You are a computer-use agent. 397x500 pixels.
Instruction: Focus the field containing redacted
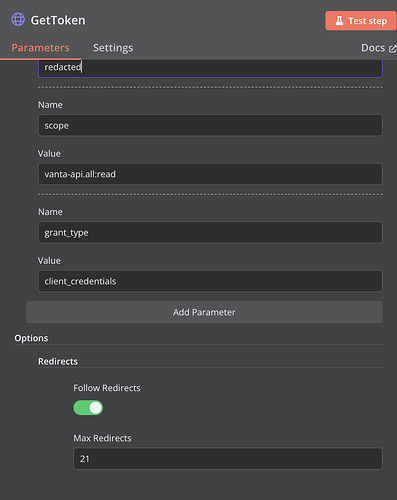[x=210, y=68]
